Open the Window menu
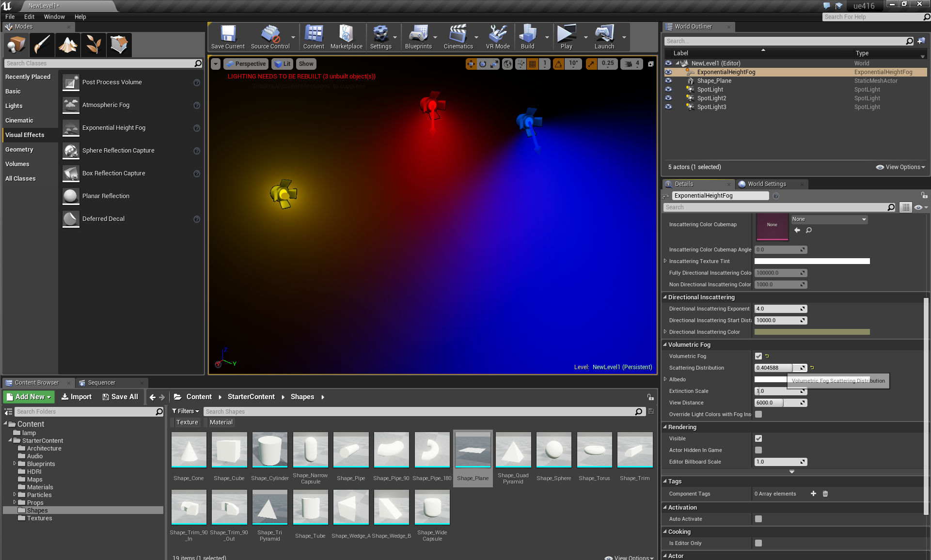Image resolution: width=931 pixels, height=560 pixels. (x=54, y=16)
